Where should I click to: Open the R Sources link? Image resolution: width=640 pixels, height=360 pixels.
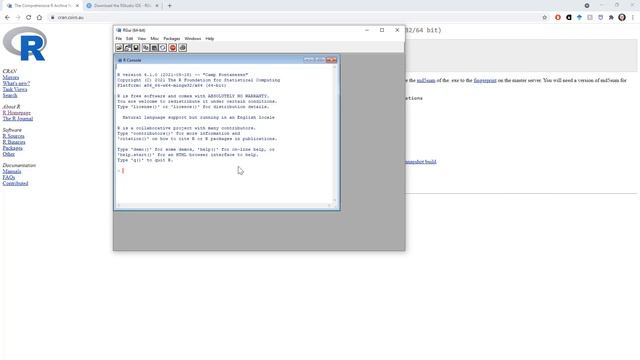(13, 136)
